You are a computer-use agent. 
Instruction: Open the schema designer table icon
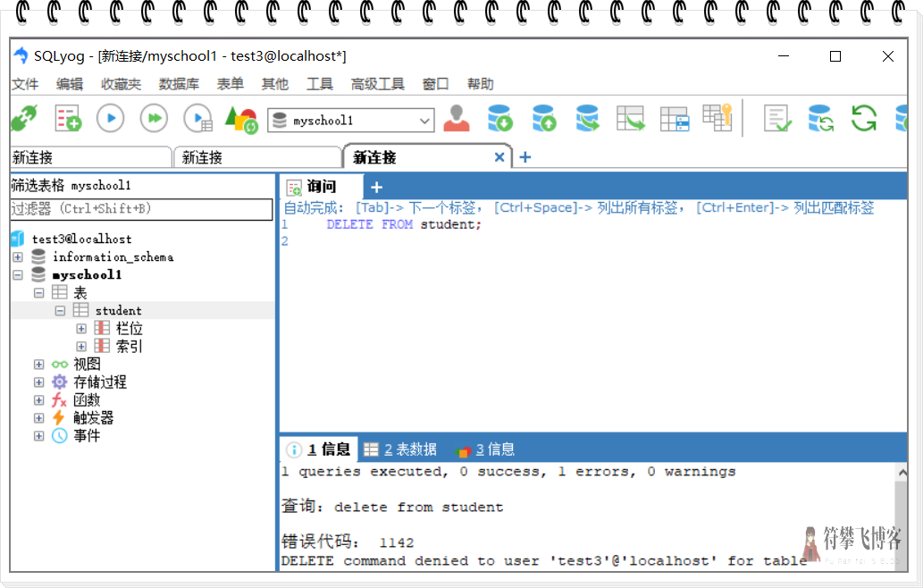(674, 119)
